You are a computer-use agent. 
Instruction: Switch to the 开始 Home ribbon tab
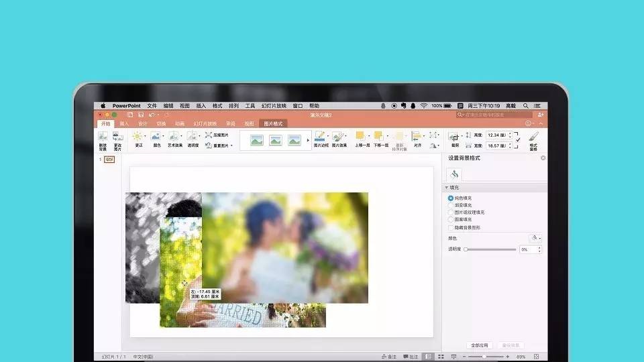[106, 123]
